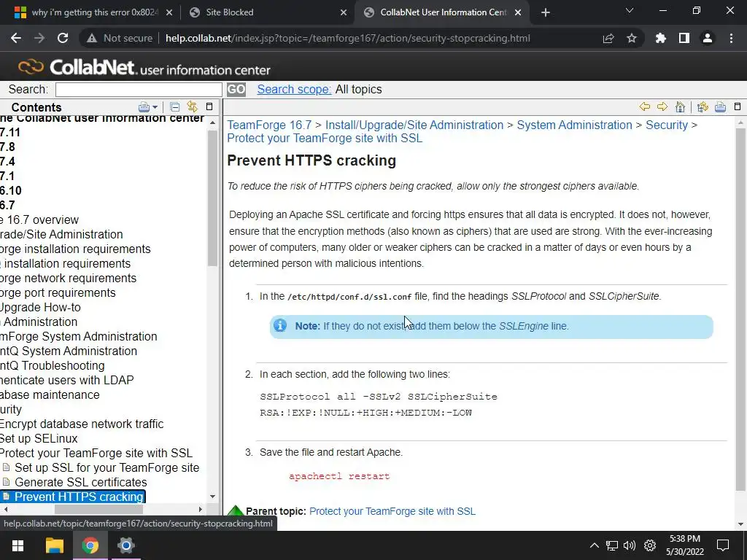Open Chrome three-dot menu
This screenshot has height=560, width=747.
tap(731, 38)
